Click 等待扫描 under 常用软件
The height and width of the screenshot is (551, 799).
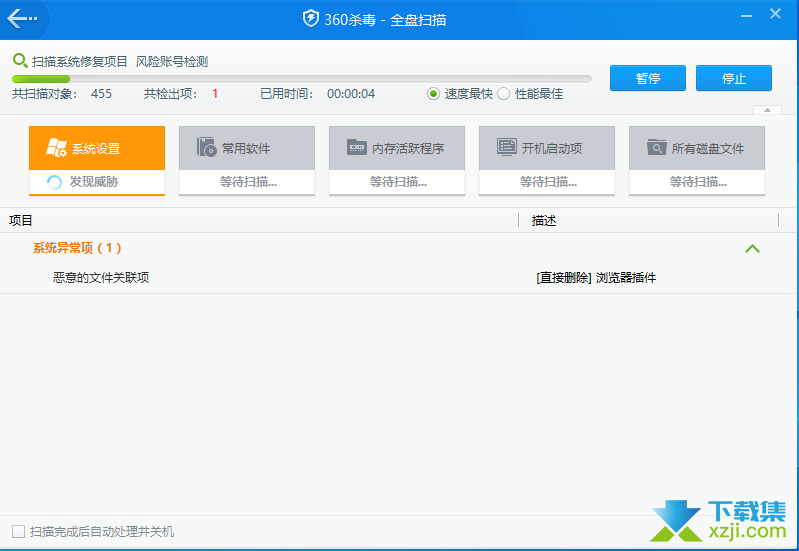tap(248, 181)
